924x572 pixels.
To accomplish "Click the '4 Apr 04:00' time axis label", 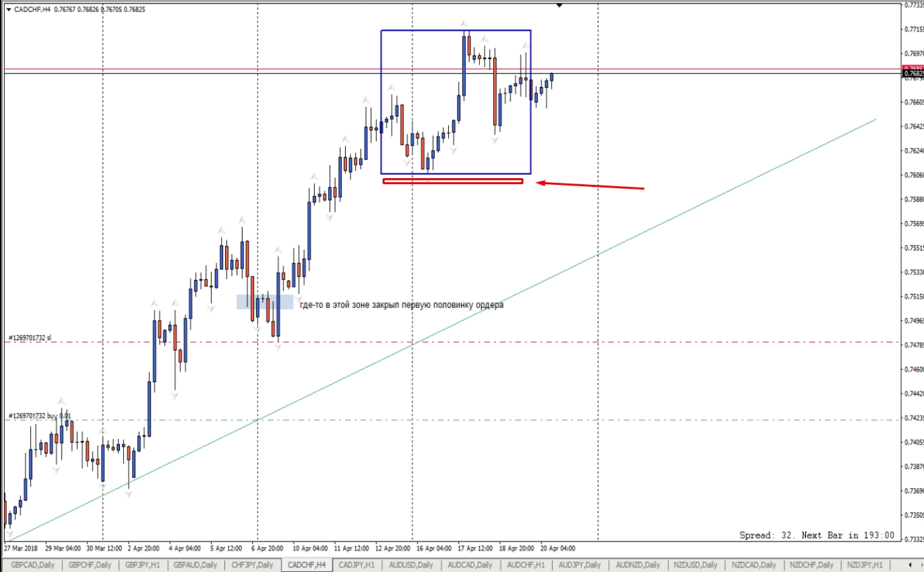I will (x=185, y=548).
